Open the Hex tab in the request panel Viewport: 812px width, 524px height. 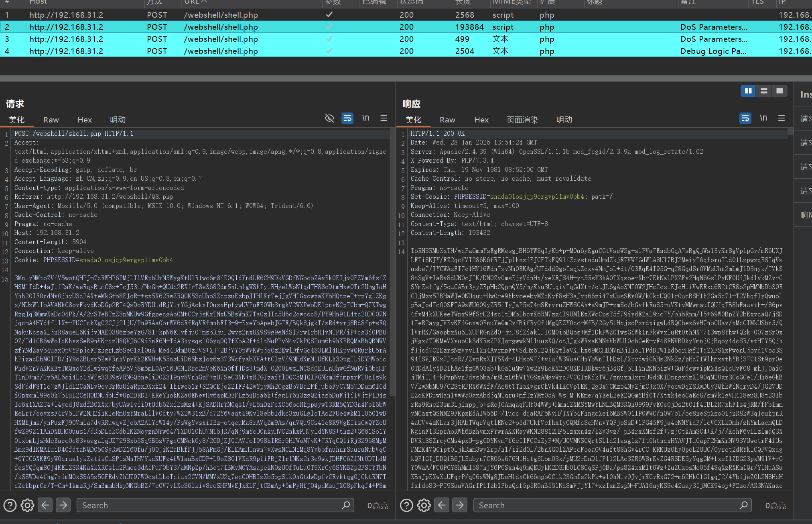[85, 120]
